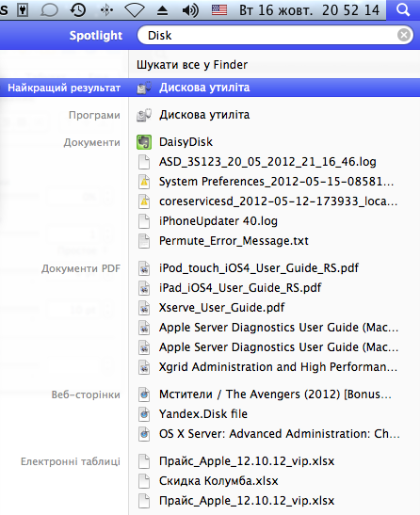Select "Шукати все у Finder"

(192, 65)
